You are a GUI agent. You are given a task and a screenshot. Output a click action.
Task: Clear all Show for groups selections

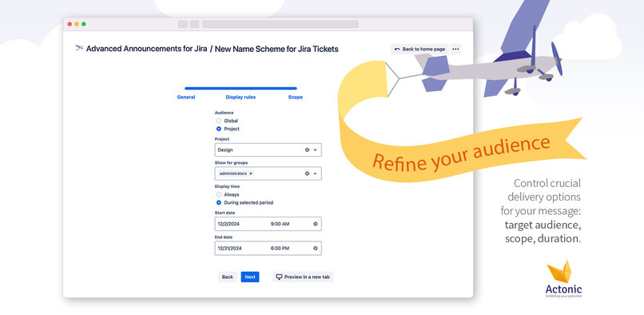click(x=307, y=173)
